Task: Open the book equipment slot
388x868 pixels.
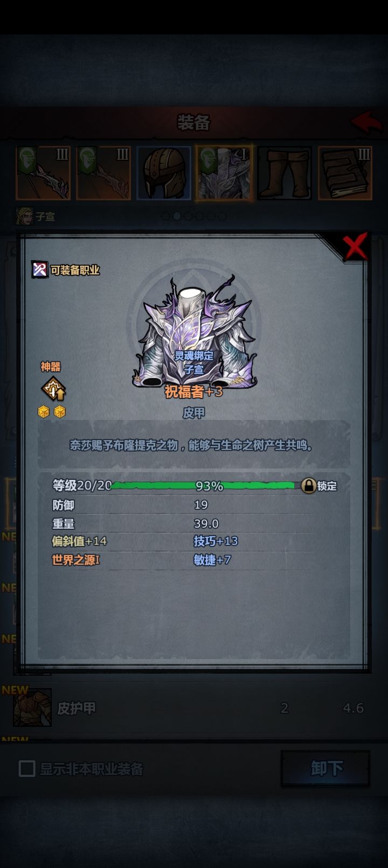Action: point(345,173)
